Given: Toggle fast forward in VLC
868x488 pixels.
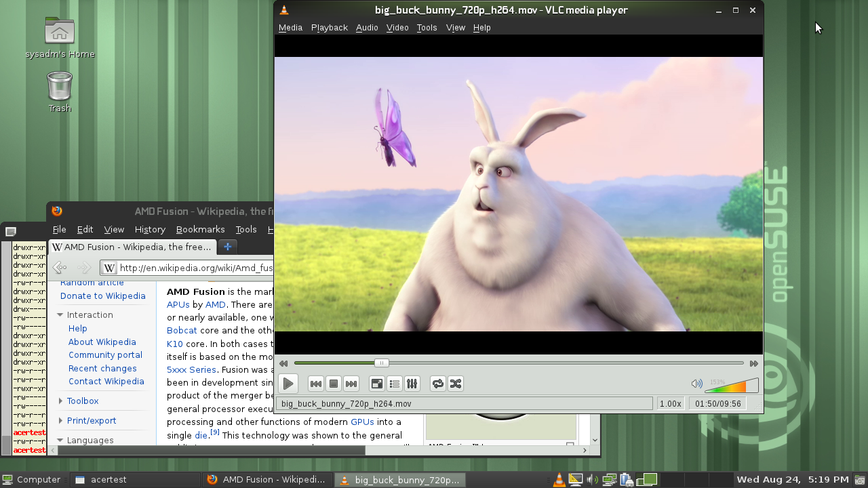Looking at the screenshot, I should pos(753,363).
